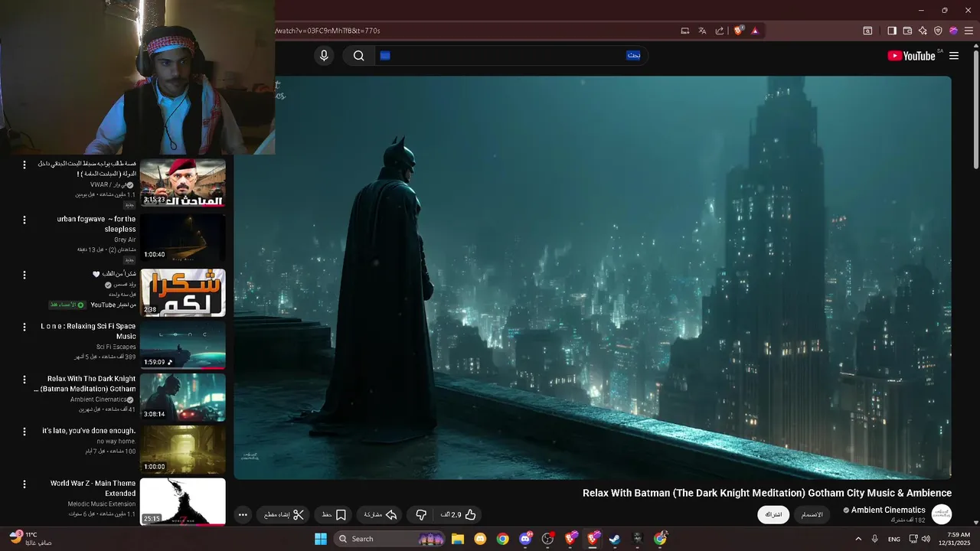Click the install app icon in address bar
980x551 pixels.
coord(685,31)
